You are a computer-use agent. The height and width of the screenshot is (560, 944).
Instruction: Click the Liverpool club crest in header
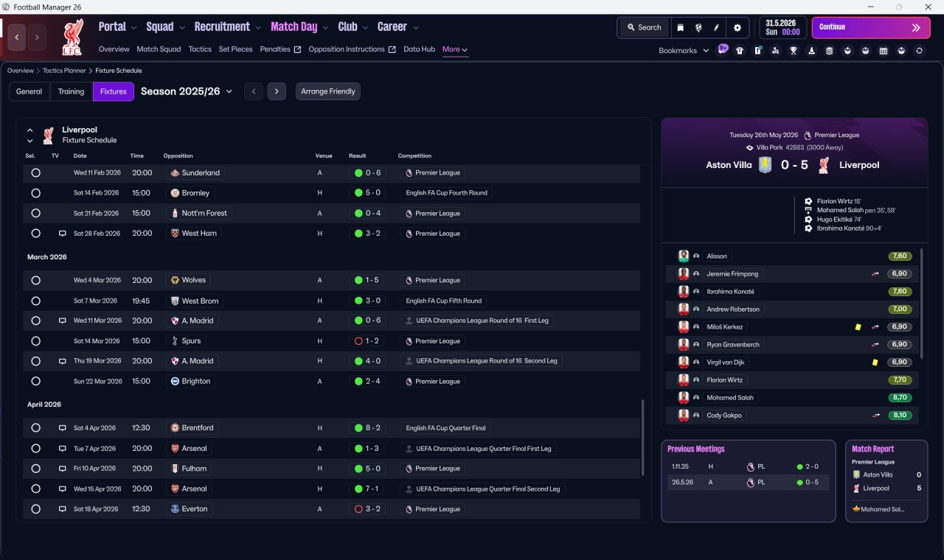73,37
